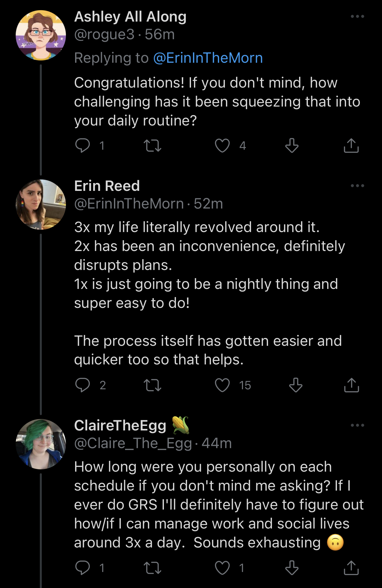The height and width of the screenshot is (588, 382).
Task: View ClaireTheEgg's profile avatar
Action: tap(41, 444)
